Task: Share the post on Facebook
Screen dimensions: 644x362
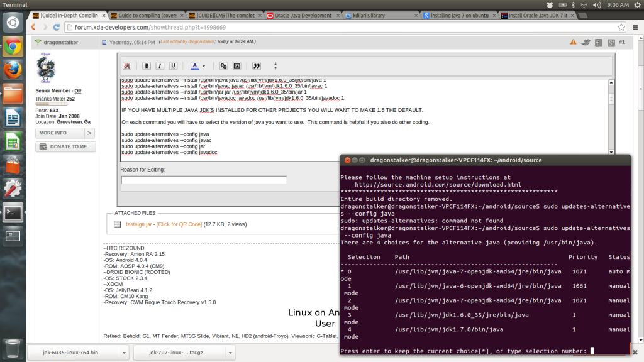Action: click(599, 42)
